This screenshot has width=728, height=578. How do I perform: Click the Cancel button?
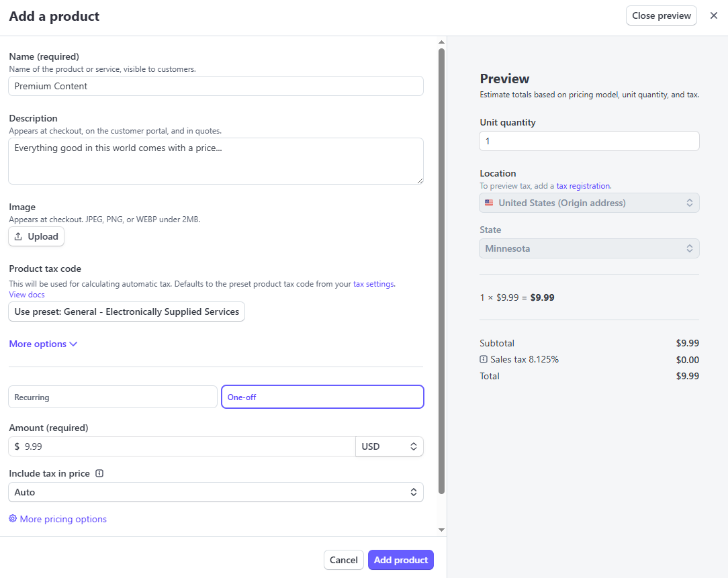tap(344, 560)
